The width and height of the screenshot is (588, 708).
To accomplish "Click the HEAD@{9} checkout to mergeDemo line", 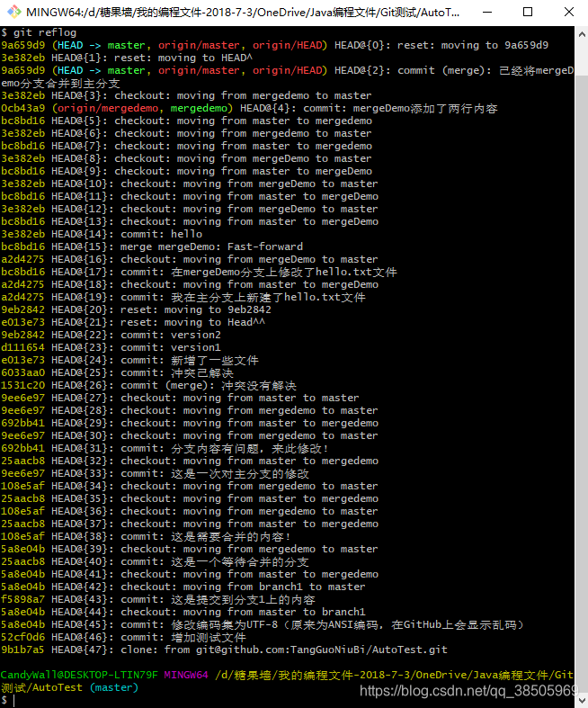I will point(186,171).
